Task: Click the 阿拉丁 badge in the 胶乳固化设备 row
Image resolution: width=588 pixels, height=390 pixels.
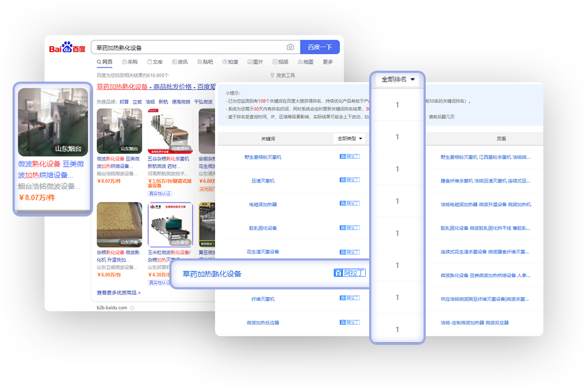Action: pyautogui.click(x=350, y=228)
